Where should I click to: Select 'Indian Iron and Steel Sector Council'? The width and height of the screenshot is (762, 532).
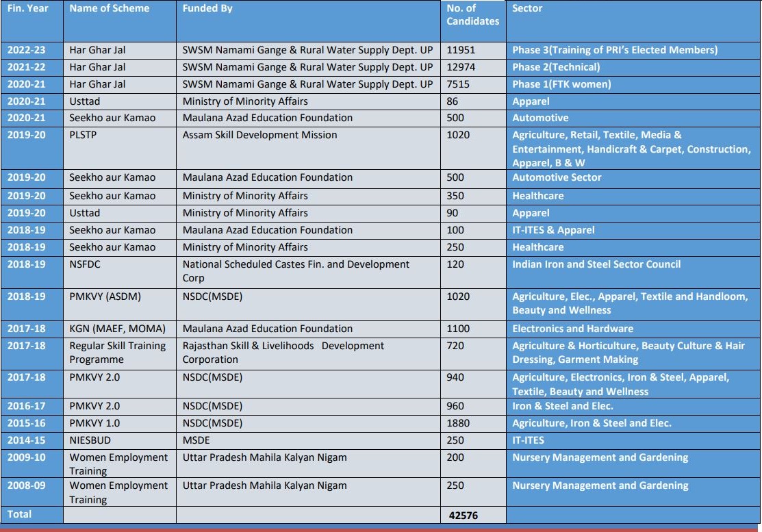point(596,264)
